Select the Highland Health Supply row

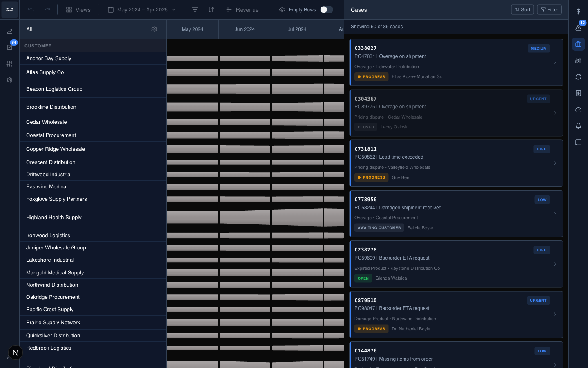point(93,217)
